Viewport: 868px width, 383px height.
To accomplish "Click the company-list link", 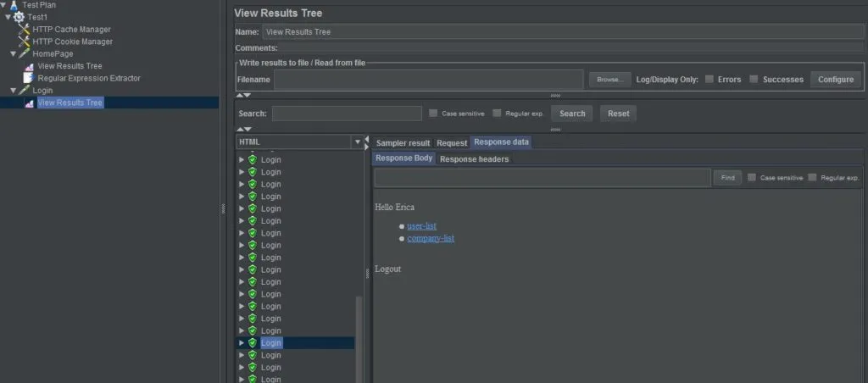I will tap(431, 238).
